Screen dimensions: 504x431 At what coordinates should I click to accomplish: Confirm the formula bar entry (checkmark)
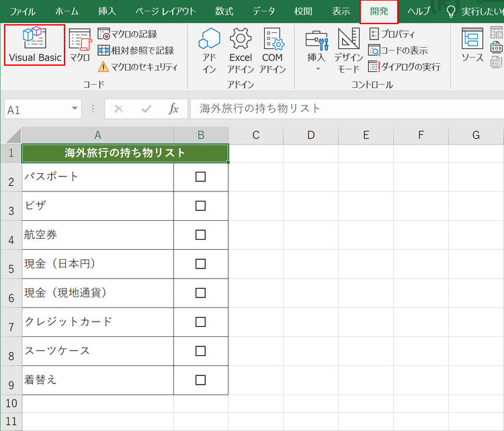146,109
